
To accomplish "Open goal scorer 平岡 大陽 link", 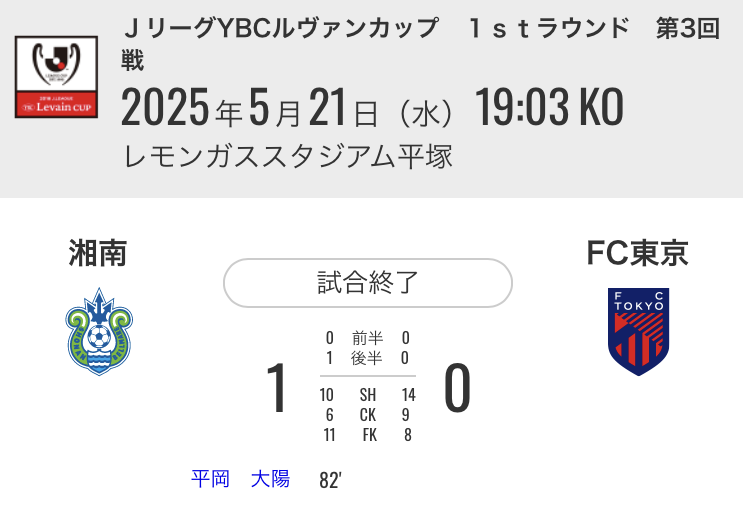I will (x=240, y=479).
